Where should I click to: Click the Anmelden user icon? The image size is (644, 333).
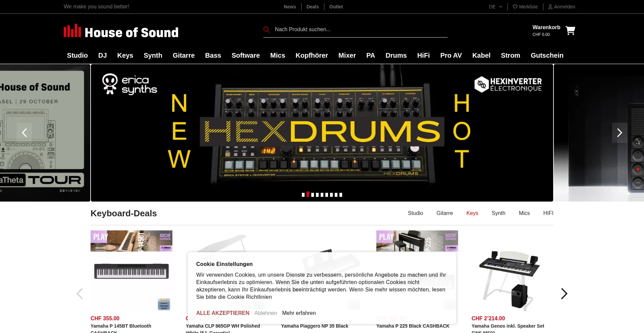550,7
